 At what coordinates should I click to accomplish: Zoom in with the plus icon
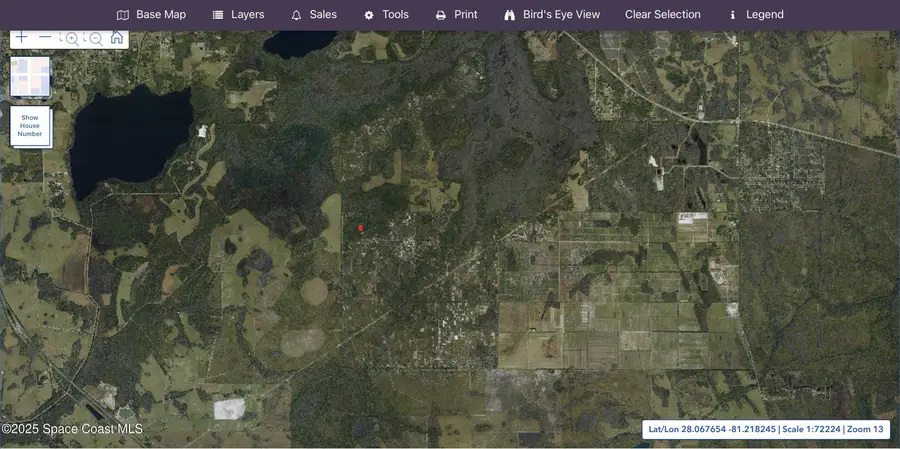point(21,37)
